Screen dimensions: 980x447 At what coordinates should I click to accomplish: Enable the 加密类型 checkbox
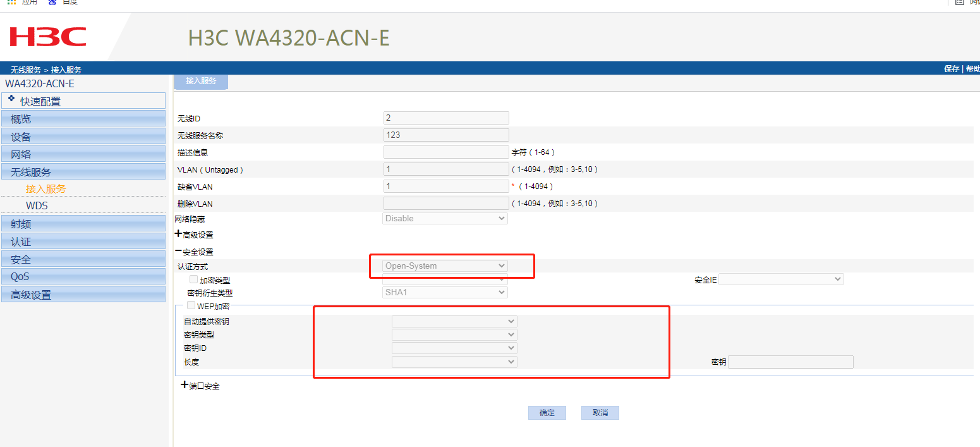tap(194, 279)
